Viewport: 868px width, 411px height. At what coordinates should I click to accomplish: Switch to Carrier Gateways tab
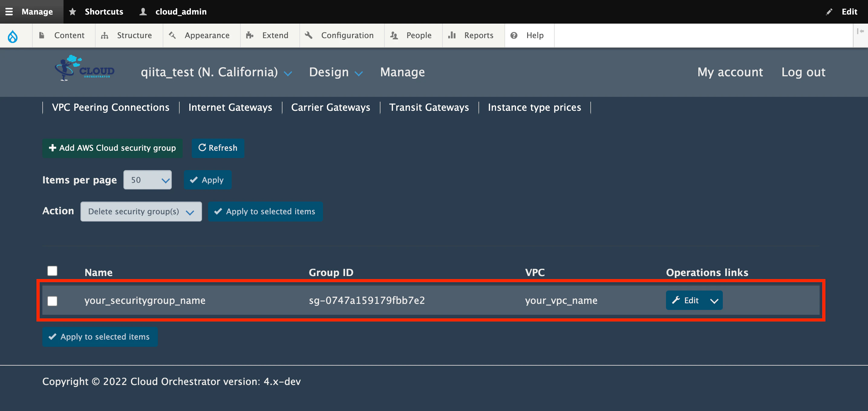(331, 107)
